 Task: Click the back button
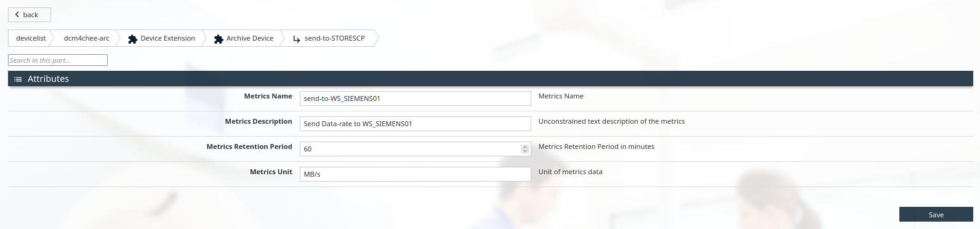[x=30, y=15]
